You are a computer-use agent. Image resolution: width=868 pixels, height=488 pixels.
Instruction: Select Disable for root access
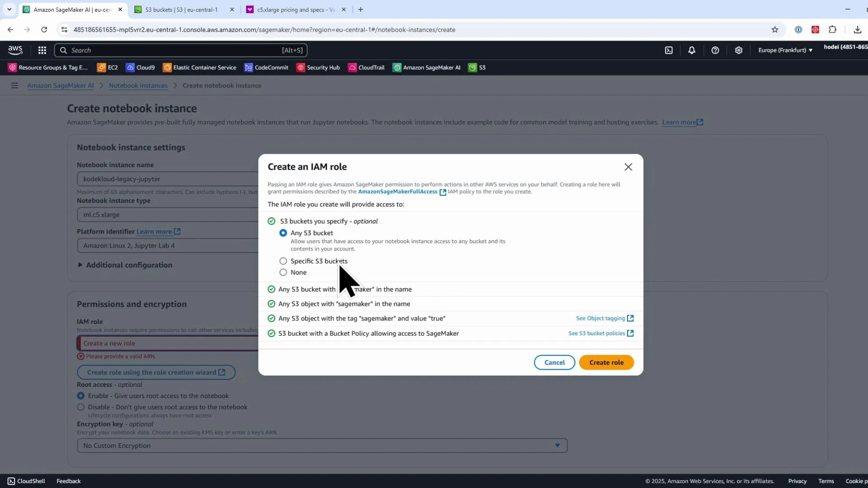pos(80,407)
